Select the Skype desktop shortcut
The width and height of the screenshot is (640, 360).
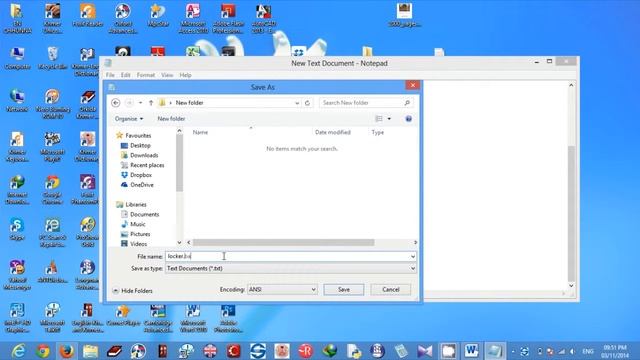pyautogui.click(x=17, y=229)
